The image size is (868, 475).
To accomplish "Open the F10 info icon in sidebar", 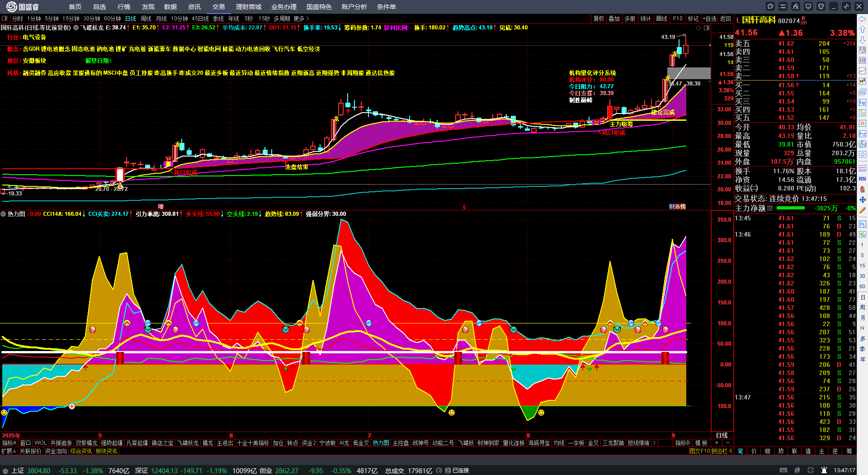I will [863, 103].
